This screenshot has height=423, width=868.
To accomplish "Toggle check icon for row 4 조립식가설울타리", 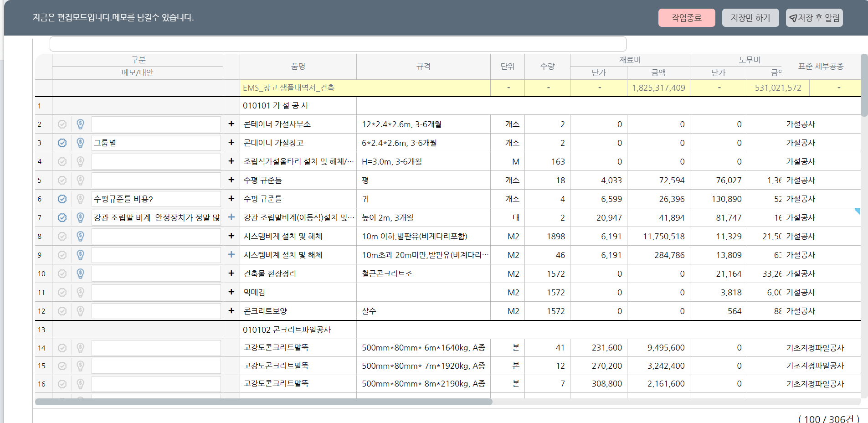I will pos(62,161).
